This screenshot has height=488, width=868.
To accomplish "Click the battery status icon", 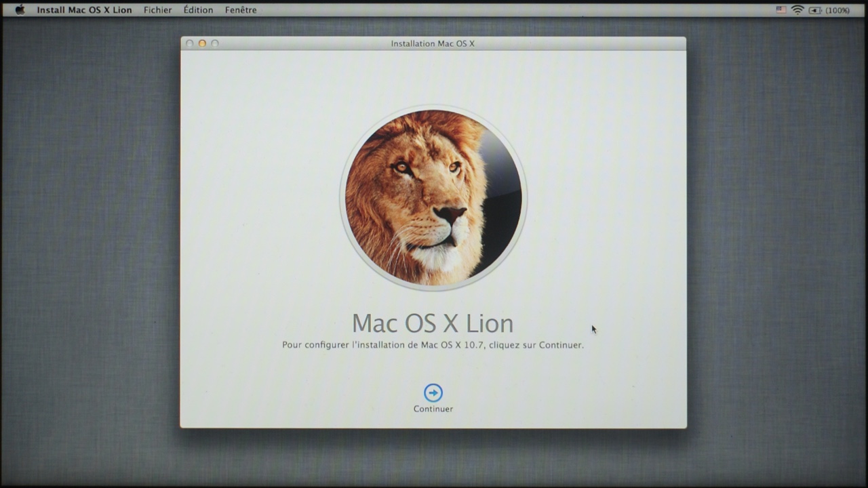I will [815, 10].
